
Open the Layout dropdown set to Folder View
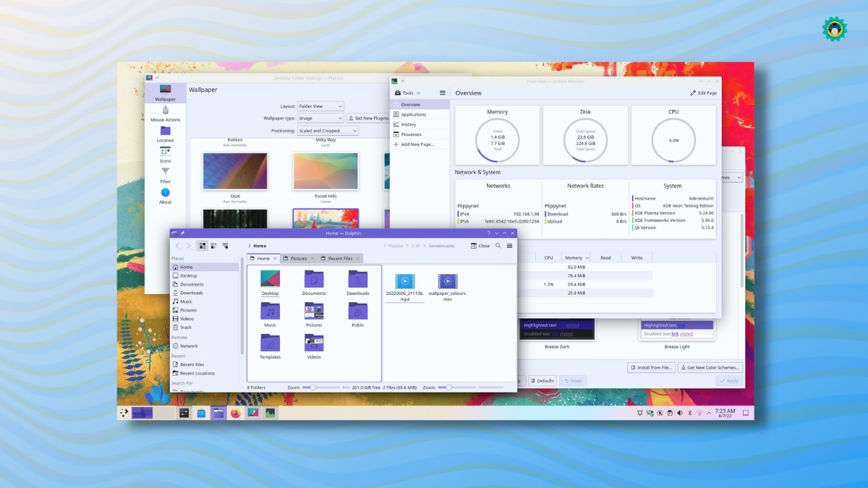point(320,106)
